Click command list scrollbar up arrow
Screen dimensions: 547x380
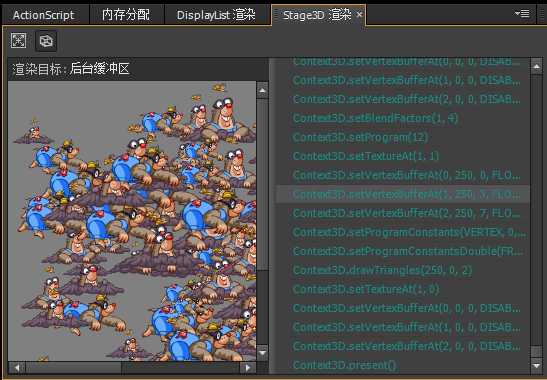(x=537, y=66)
